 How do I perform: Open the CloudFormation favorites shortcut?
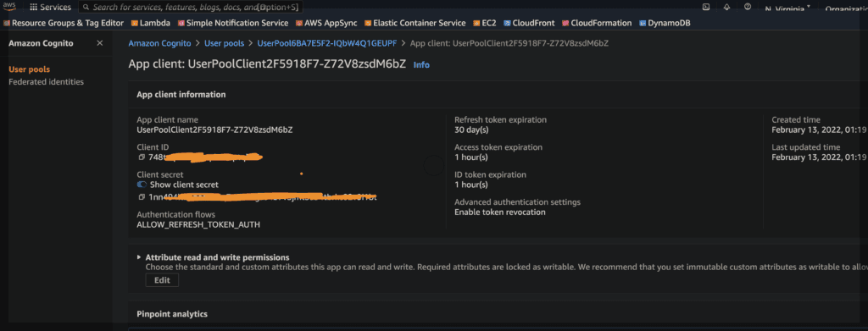[597, 23]
